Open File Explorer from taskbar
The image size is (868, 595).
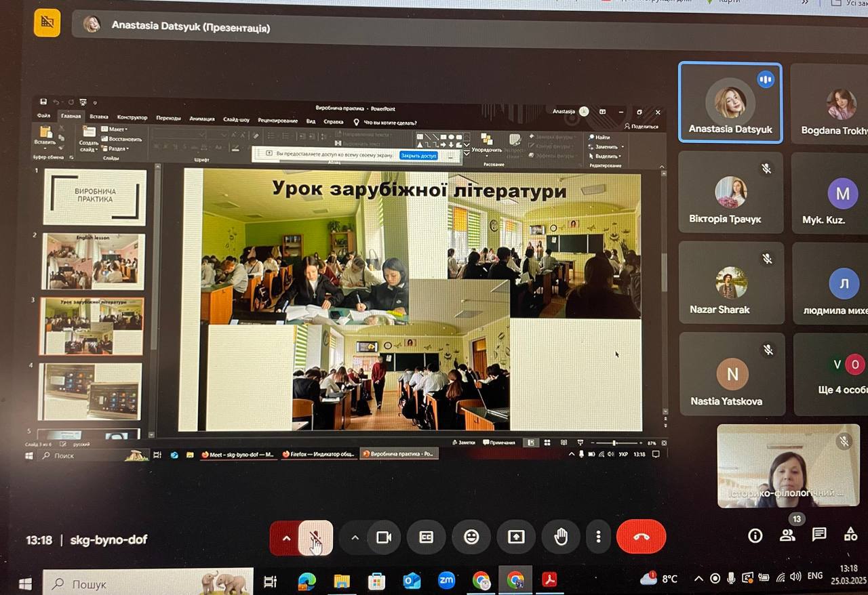[x=342, y=581]
